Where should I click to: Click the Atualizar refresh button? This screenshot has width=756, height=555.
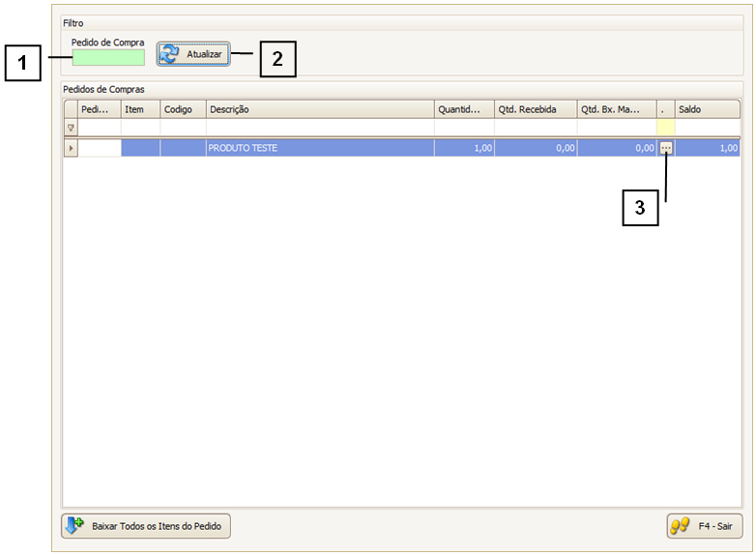tap(194, 54)
